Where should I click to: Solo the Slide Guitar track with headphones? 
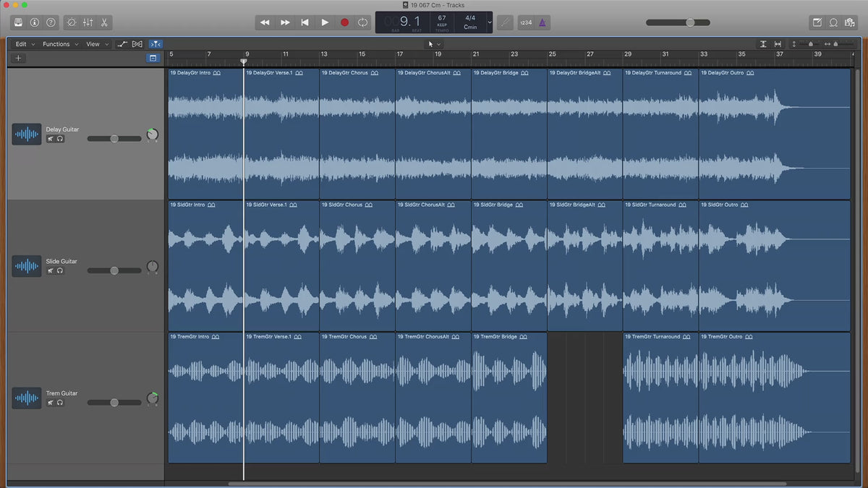pos(60,270)
